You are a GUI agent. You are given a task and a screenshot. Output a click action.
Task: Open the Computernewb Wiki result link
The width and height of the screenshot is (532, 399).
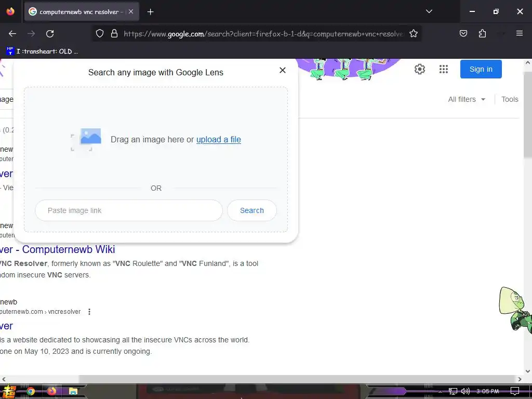(x=57, y=249)
